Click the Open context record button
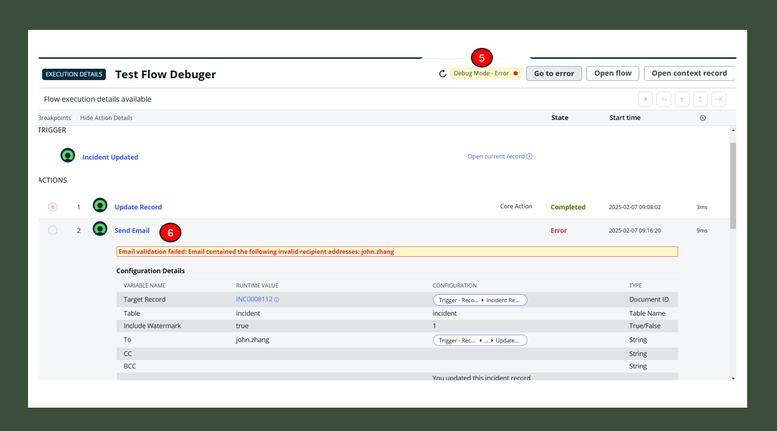This screenshot has height=431, width=777. point(689,73)
